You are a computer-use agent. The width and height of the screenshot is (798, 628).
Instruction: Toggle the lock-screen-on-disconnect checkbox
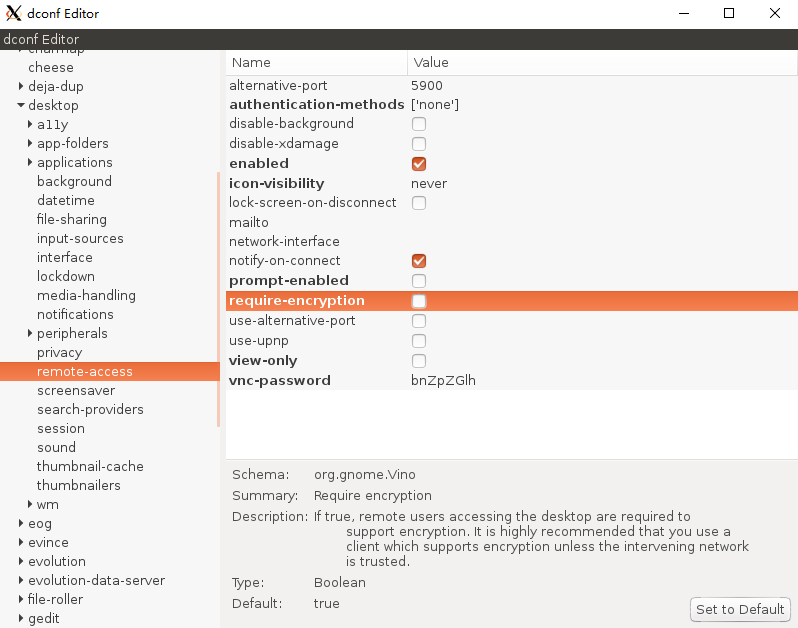(419, 203)
